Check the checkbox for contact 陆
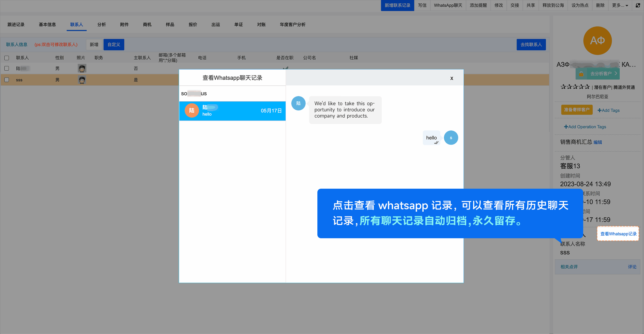644x334 pixels. (x=7, y=69)
